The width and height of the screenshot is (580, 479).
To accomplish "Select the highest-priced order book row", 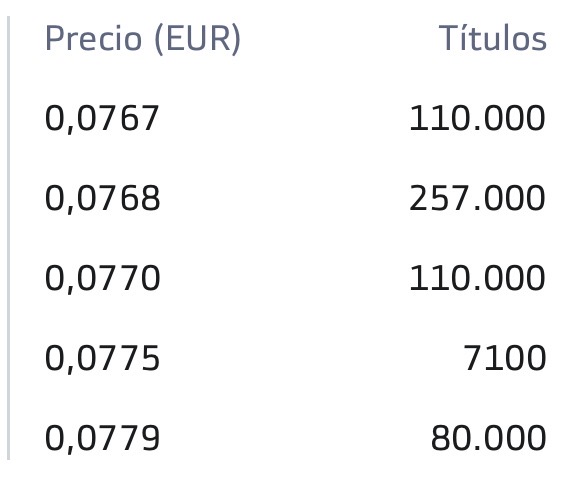I will 295,438.
